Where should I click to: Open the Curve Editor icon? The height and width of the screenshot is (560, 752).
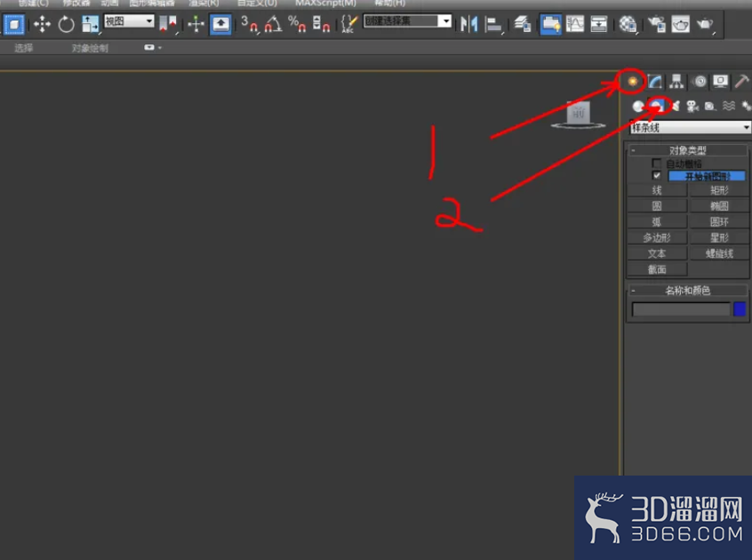pos(574,24)
